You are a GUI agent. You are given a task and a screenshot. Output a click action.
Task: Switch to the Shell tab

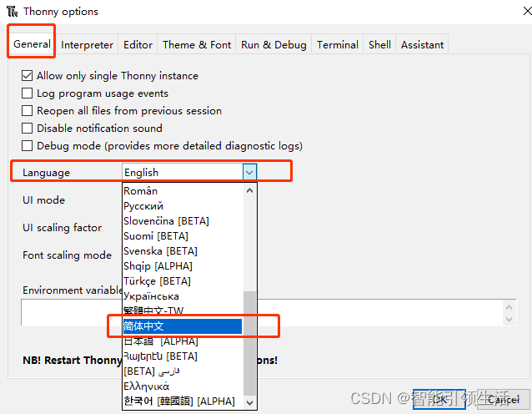(x=379, y=44)
